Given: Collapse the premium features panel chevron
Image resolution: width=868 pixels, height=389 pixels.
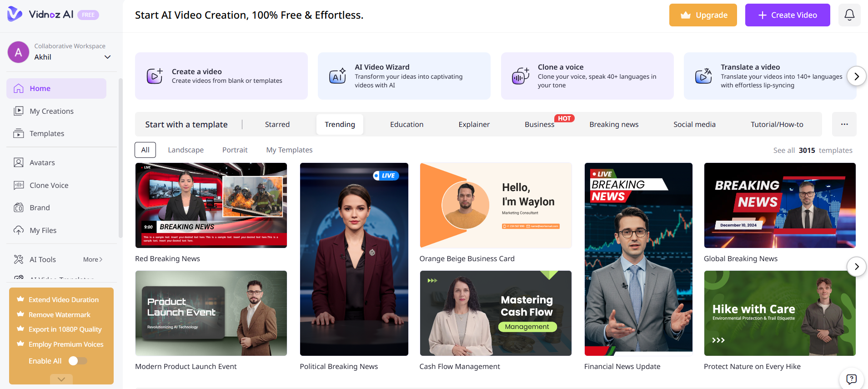Looking at the screenshot, I should click(61, 379).
